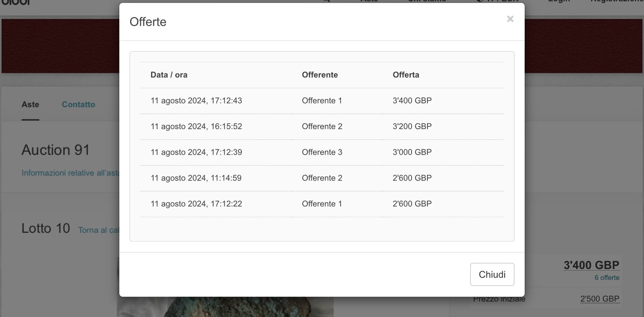Viewport: 644px width, 317px height.
Task: Select the Offerta column header
Action: [406, 75]
